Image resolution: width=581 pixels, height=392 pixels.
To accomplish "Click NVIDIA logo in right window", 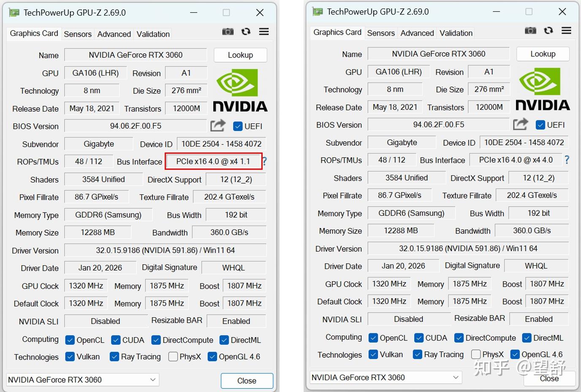I will (543, 89).
